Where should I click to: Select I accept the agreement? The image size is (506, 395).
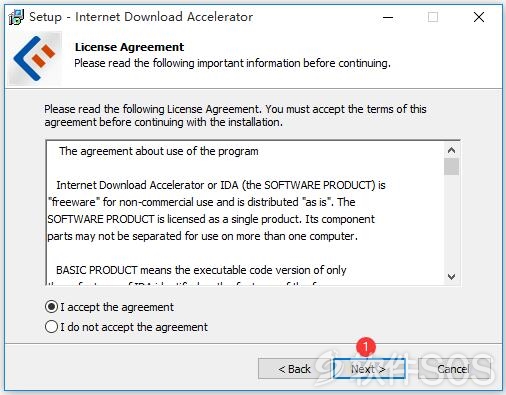click(109, 307)
